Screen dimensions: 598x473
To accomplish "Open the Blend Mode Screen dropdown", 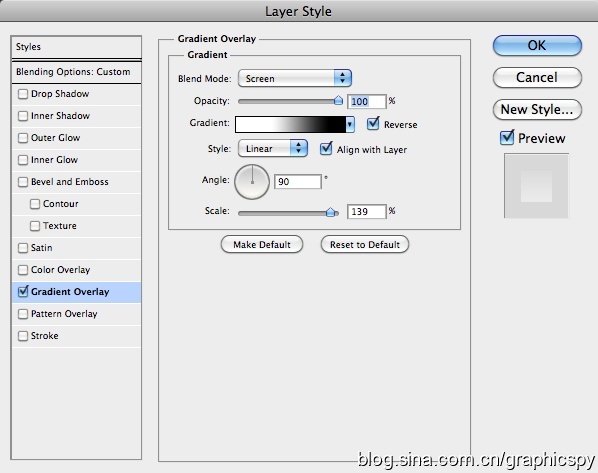I will pyautogui.click(x=294, y=78).
